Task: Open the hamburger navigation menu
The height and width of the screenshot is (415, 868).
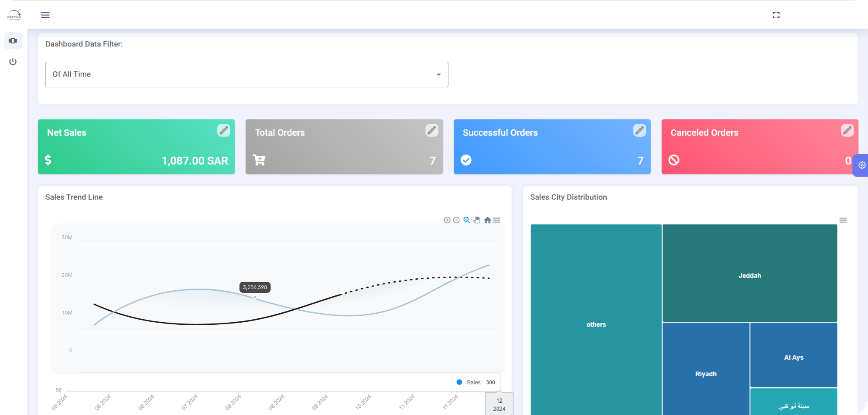Action: tap(45, 15)
